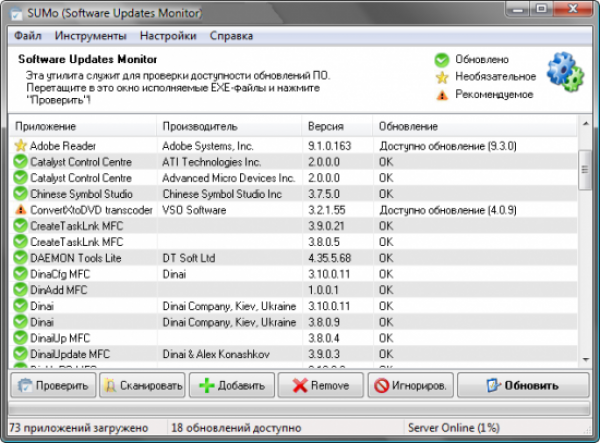The width and height of the screenshot is (600, 443).
Task: Click the star icon next to Adobe Reader
Action: (x=20, y=145)
